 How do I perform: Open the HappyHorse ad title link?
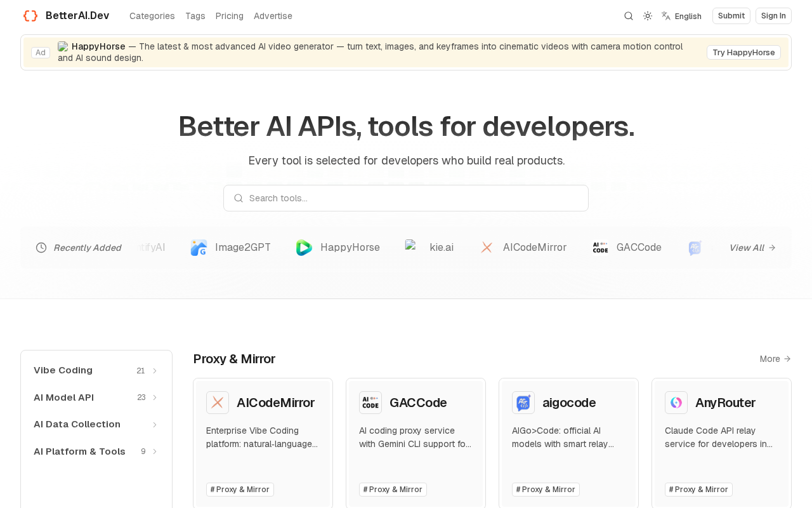tap(98, 46)
